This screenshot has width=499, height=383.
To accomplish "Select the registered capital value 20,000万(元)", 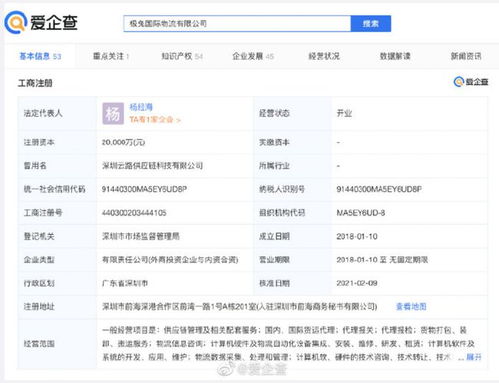I will [123, 142].
